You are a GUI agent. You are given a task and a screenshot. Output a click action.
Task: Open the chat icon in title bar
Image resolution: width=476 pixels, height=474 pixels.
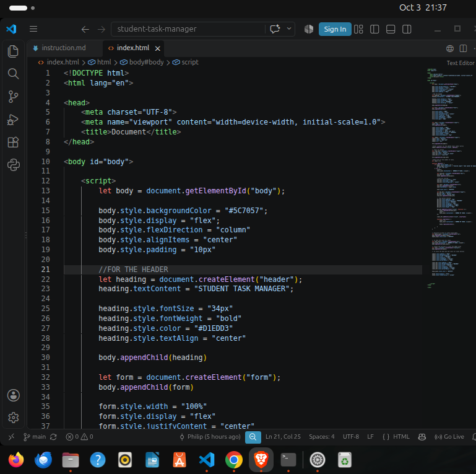point(275,29)
